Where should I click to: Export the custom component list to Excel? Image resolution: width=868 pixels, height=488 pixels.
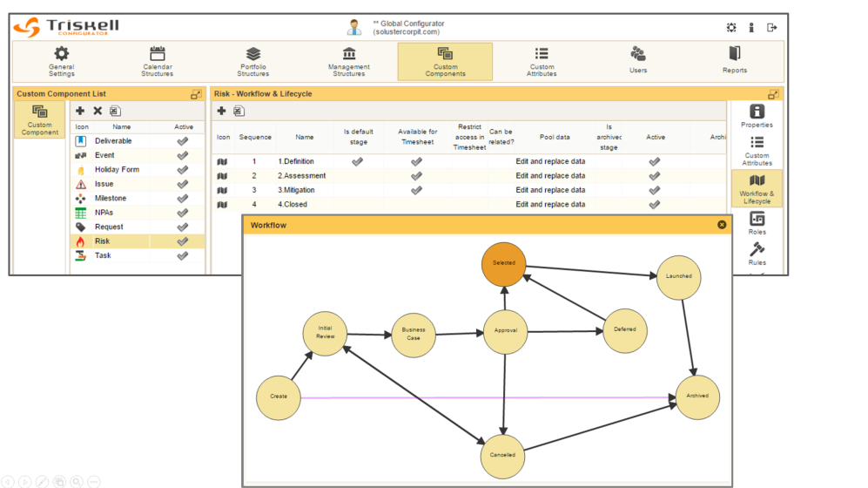click(x=115, y=111)
